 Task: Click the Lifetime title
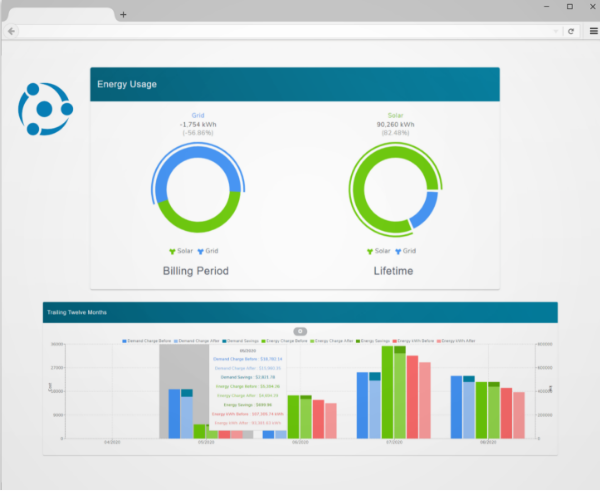click(x=393, y=271)
